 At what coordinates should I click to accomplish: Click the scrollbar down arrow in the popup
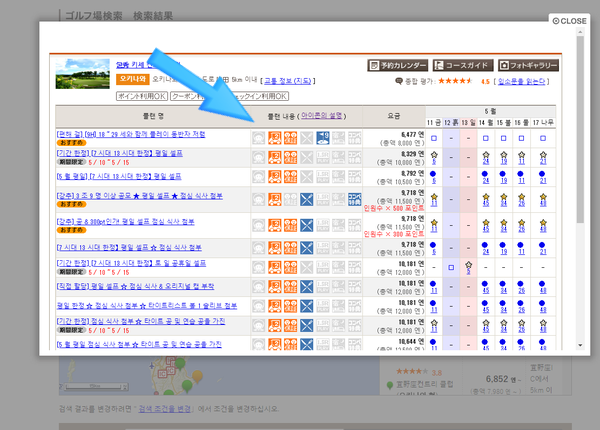click(x=580, y=345)
